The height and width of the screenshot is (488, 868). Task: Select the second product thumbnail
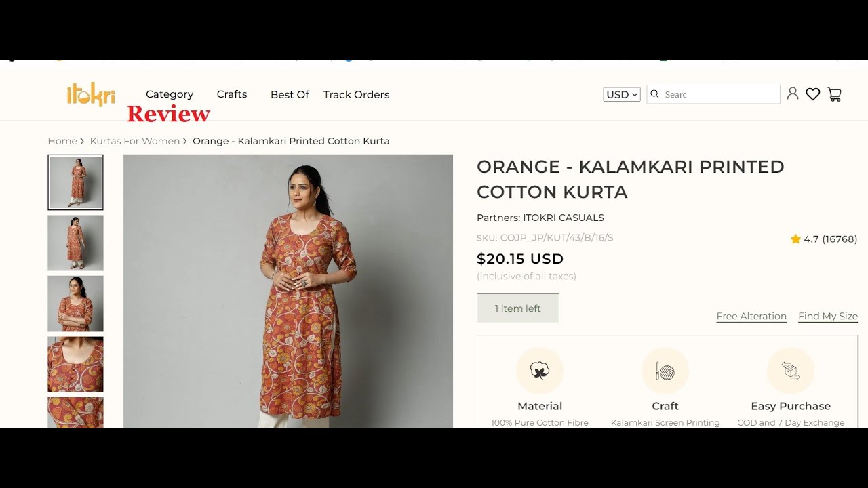click(75, 243)
